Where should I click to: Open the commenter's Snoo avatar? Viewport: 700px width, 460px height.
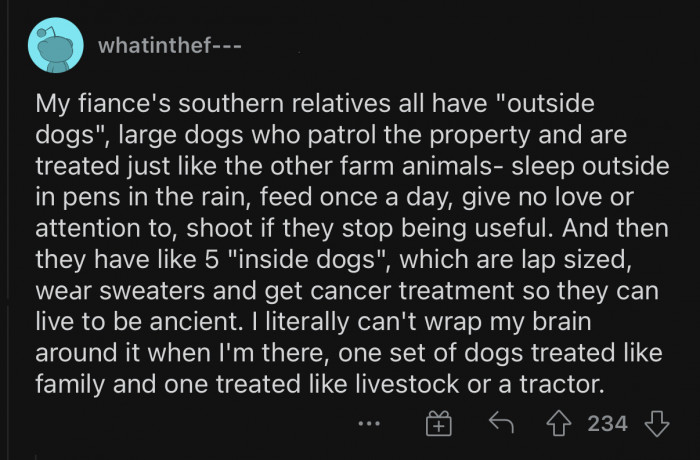click(57, 45)
